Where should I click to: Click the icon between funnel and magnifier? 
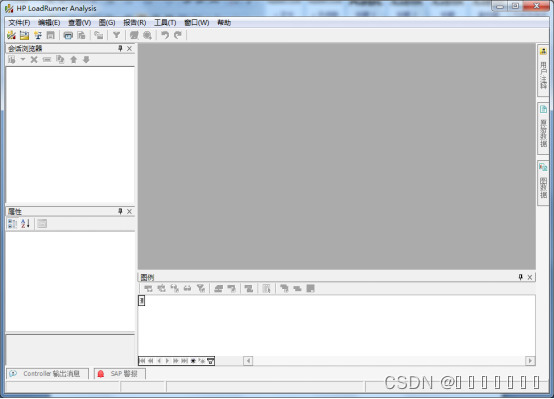(134, 35)
